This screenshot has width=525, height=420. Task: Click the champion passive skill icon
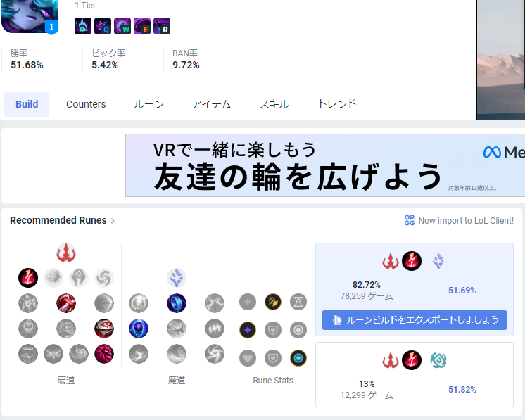tap(83, 26)
